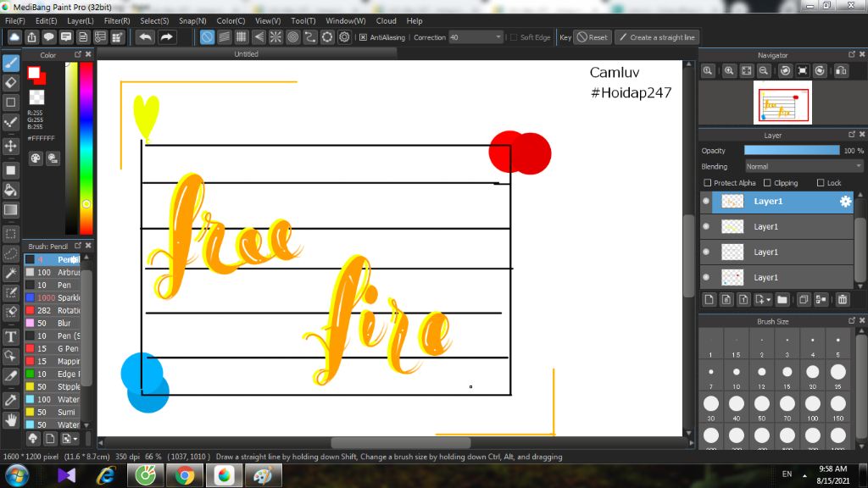The image size is (868, 488).
Task: Open snap settings gear icon
Action: 344,37
